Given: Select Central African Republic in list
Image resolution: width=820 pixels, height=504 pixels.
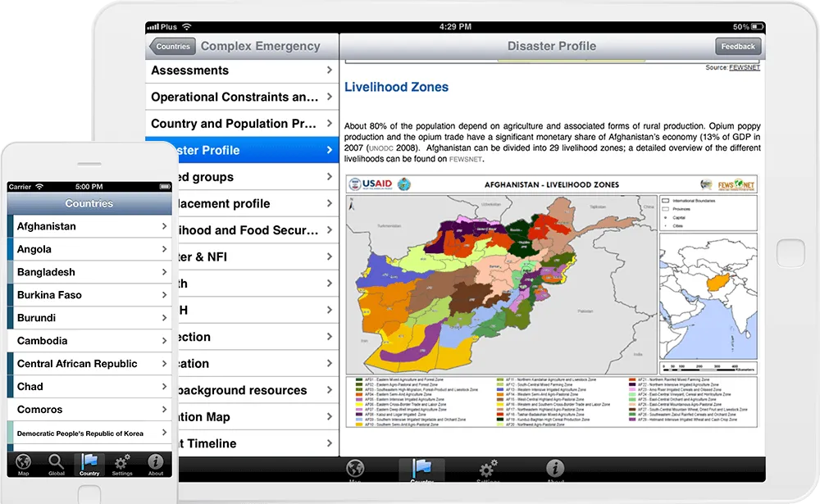Looking at the screenshot, I should (89, 363).
